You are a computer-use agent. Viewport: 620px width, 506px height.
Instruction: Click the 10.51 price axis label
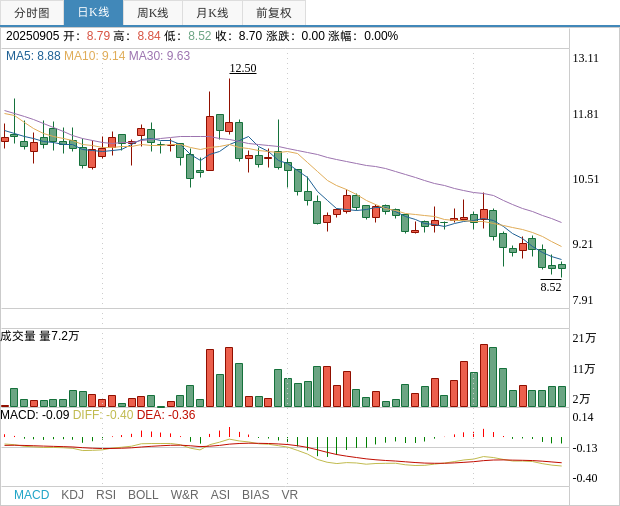coord(586,179)
